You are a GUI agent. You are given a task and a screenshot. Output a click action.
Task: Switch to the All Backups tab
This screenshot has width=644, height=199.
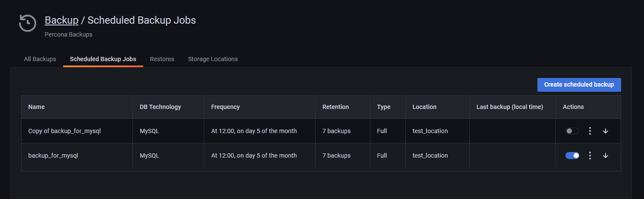[x=40, y=59]
